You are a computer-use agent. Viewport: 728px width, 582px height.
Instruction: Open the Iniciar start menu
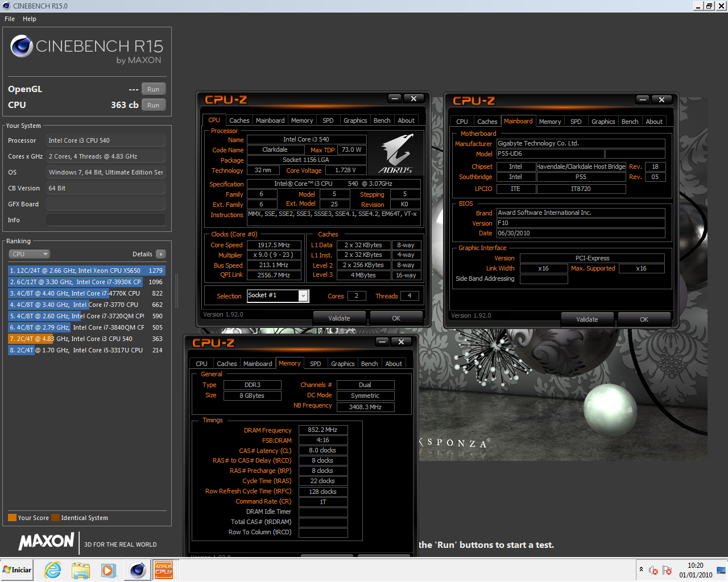coord(17,569)
